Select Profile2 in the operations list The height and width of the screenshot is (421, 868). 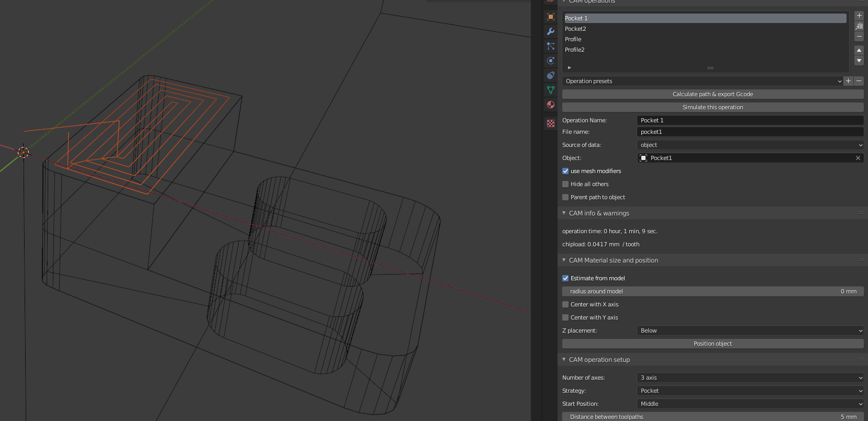click(x=575, y=50)
